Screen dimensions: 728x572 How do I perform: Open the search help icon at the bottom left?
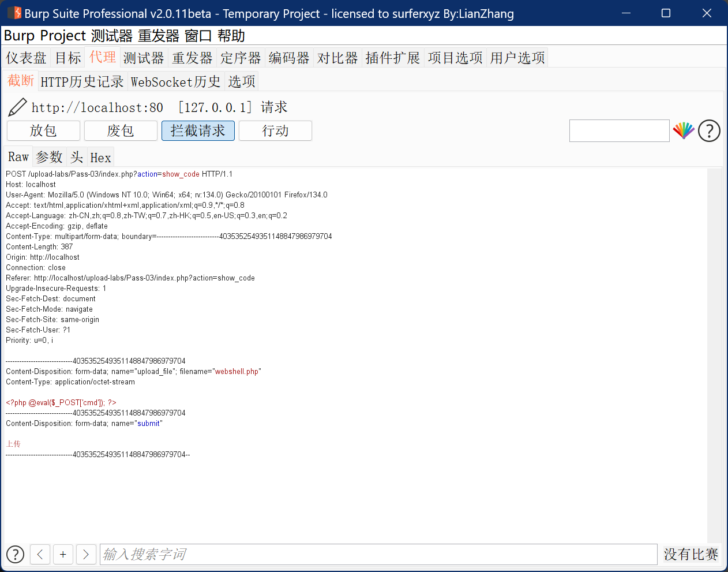tap(15, 554)
